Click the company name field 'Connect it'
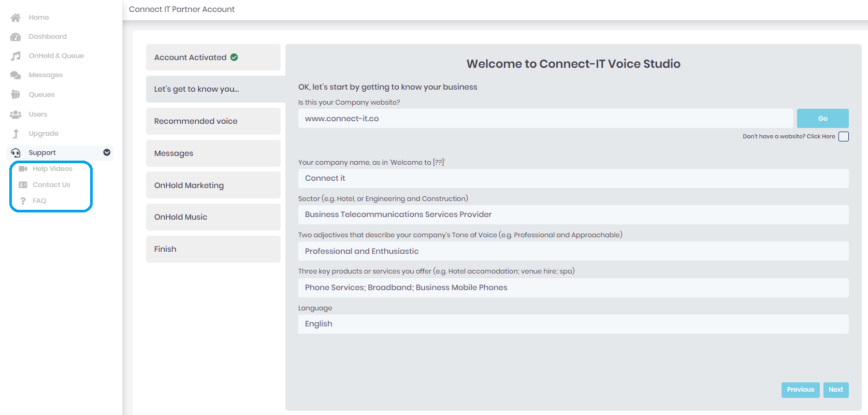Viewport: 868px width, 415px height. tap(573, 178)
